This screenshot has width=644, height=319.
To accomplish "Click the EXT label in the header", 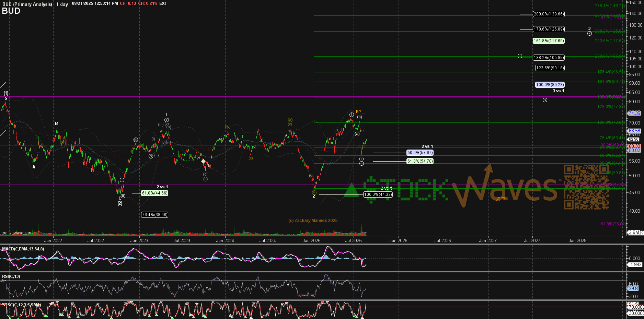I will 163,3.
